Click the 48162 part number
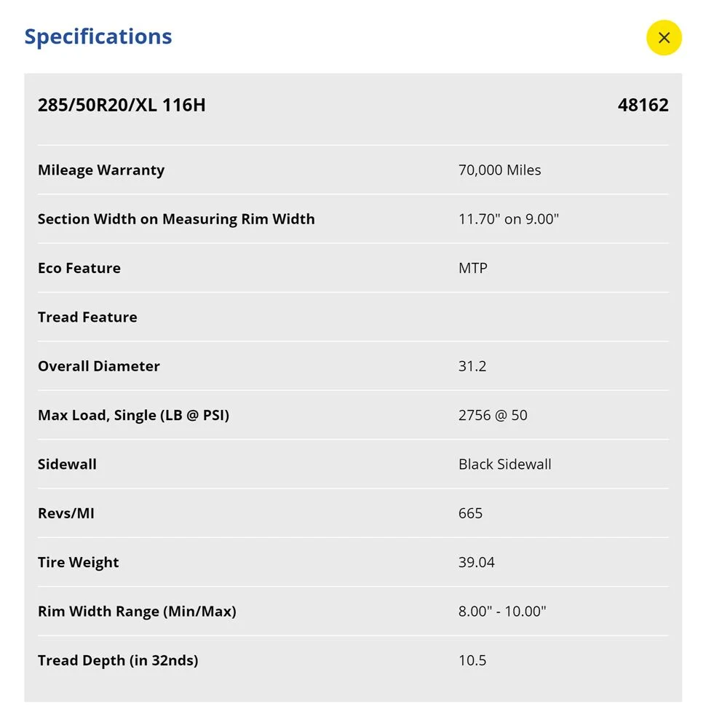Screen dimensions: 706x728 (x=643, y=106)
